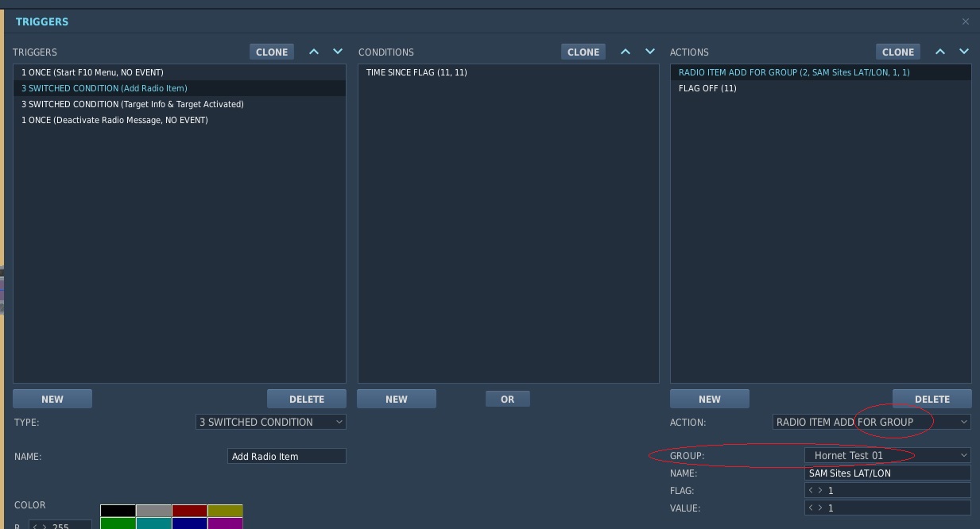Clone the selected trigger
Image resolution: width=980 pixels, height=529 pixels.
pyautogui.click(x=272, y=52)
